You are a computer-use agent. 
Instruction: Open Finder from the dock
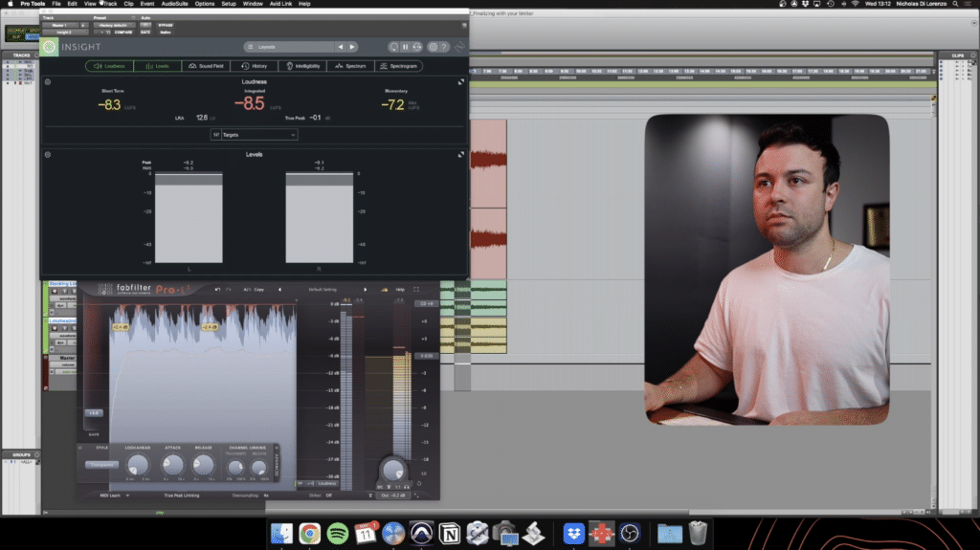coord(282,534)
